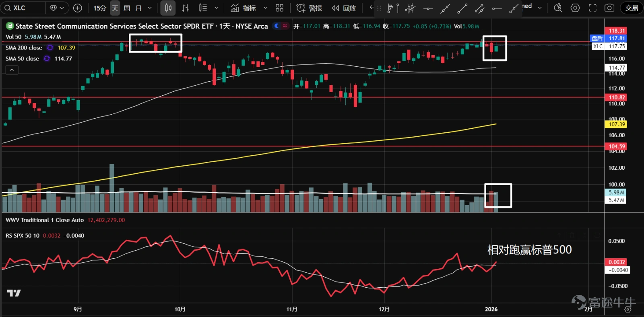The width and height of the screenshot is (644, 317).
Task: Collapse the indicator legend chevron
Action: tap(12, 70)
